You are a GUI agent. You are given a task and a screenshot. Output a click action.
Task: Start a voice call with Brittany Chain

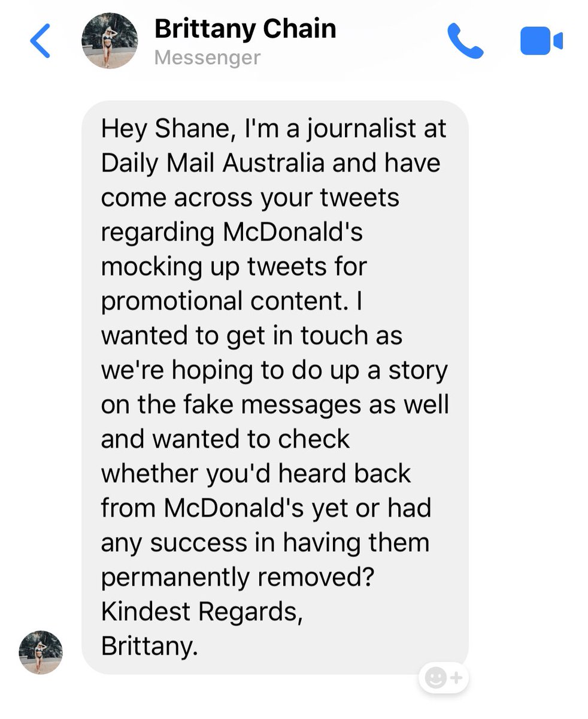click(465, 41)
